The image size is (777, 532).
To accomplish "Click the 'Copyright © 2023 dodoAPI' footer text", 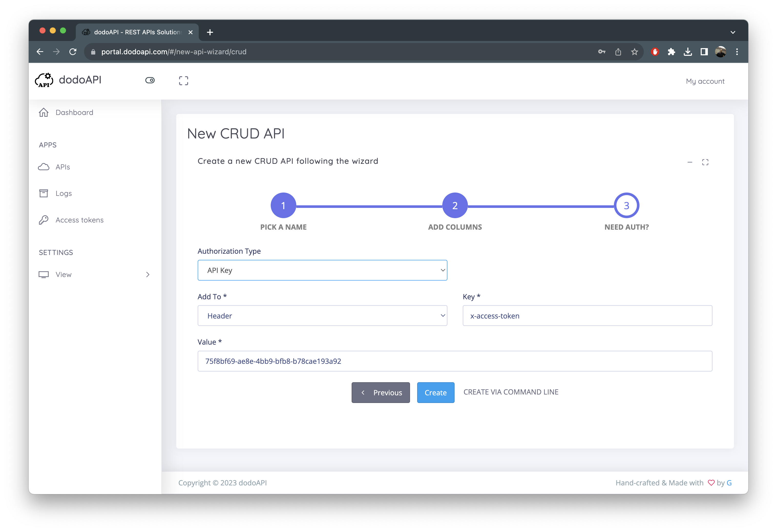I will pos(222,483).
